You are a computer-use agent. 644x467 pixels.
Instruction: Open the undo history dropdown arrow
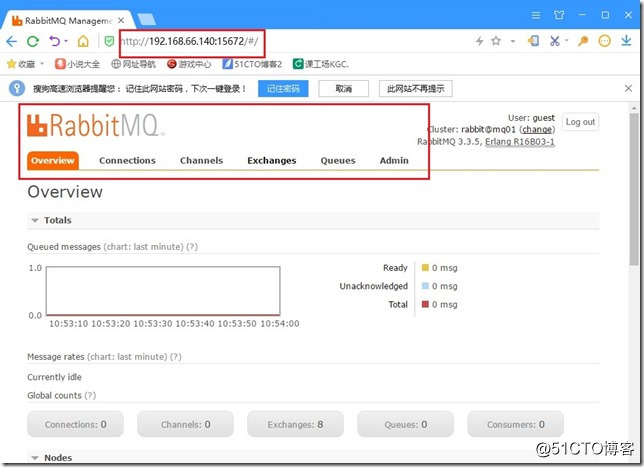tap(66, 41)
